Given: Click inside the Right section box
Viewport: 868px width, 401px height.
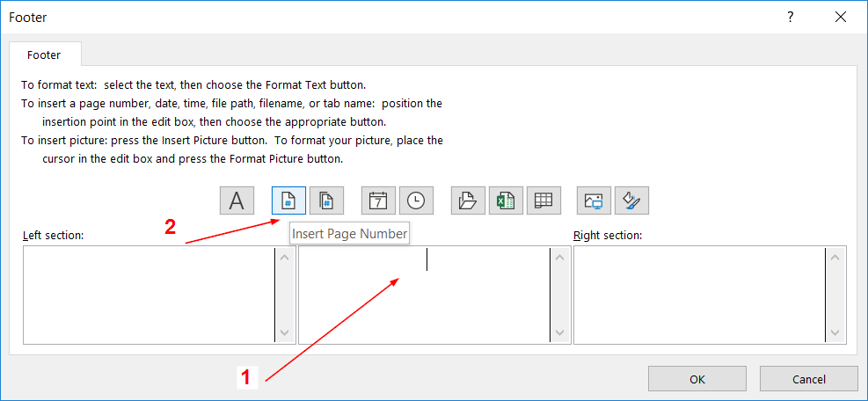Looking at the screenshot, I should 699,295.
